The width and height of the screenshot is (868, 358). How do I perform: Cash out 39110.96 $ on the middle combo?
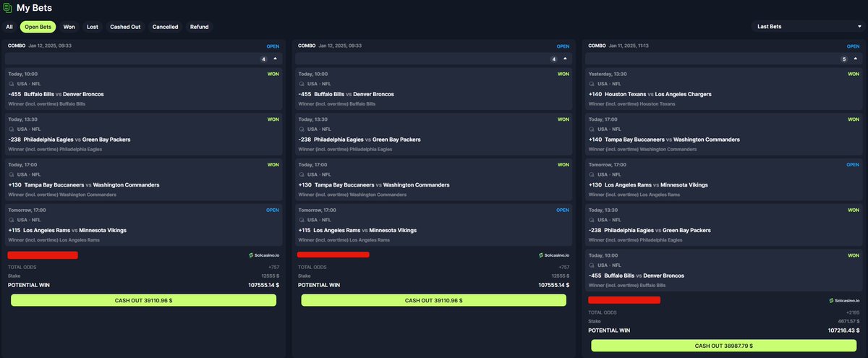pyautogui.click(x=434, y=300)
